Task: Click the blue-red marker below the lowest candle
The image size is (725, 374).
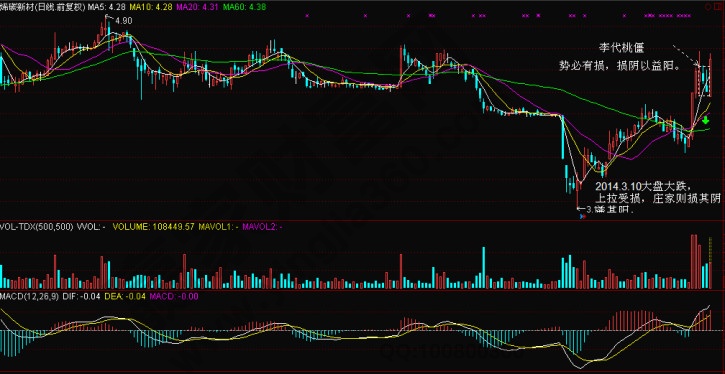Action: coord(582,216)
